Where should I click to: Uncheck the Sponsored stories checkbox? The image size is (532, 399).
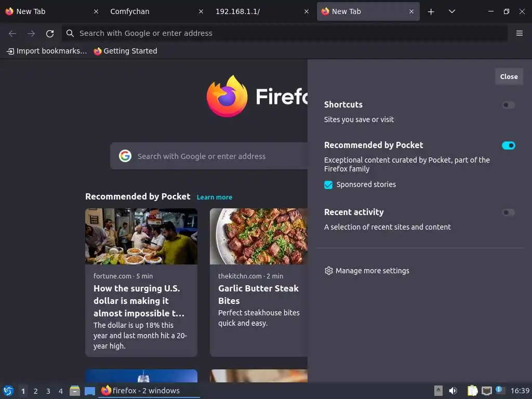[x=328, y=185]
